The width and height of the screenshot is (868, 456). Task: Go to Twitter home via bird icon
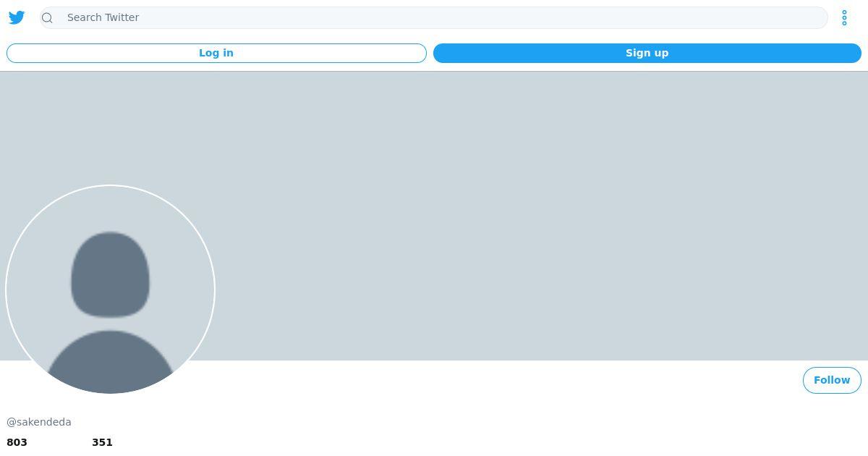pyautogui.click(x=17, y=17)
